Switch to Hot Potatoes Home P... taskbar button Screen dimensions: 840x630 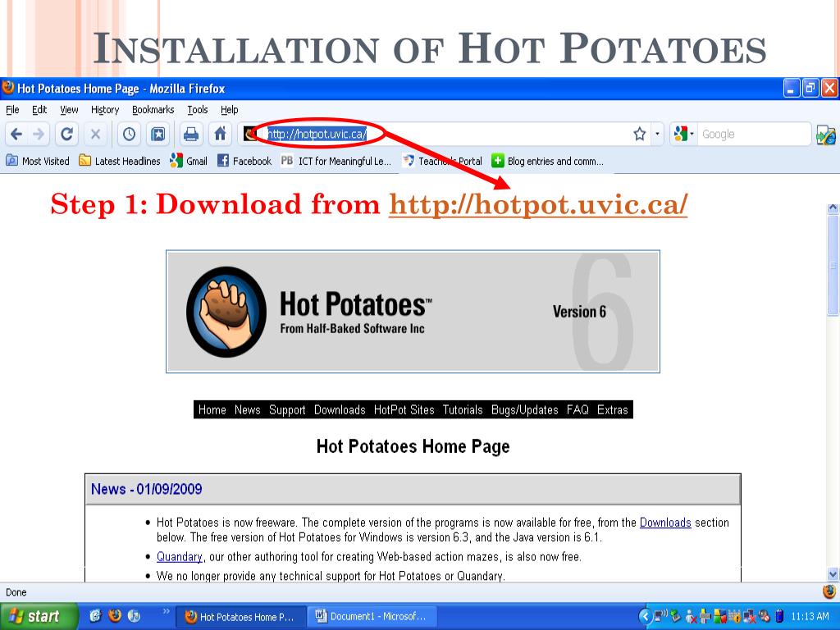242,617
